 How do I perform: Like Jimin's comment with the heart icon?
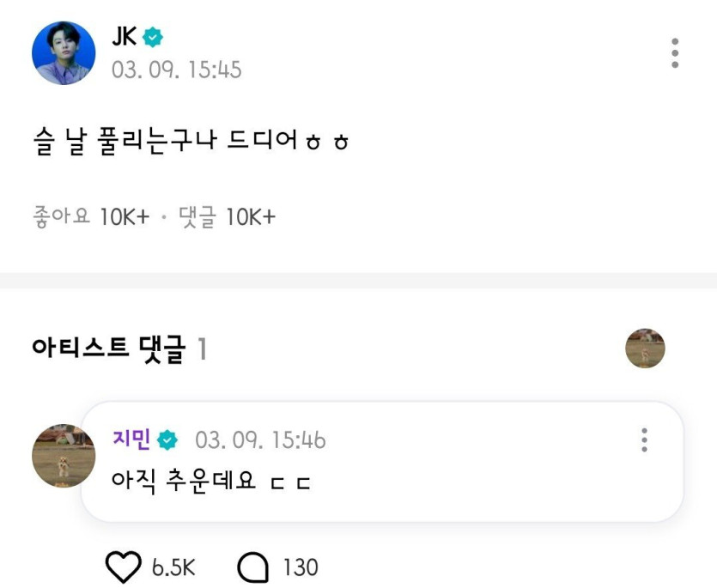[122, 567]
